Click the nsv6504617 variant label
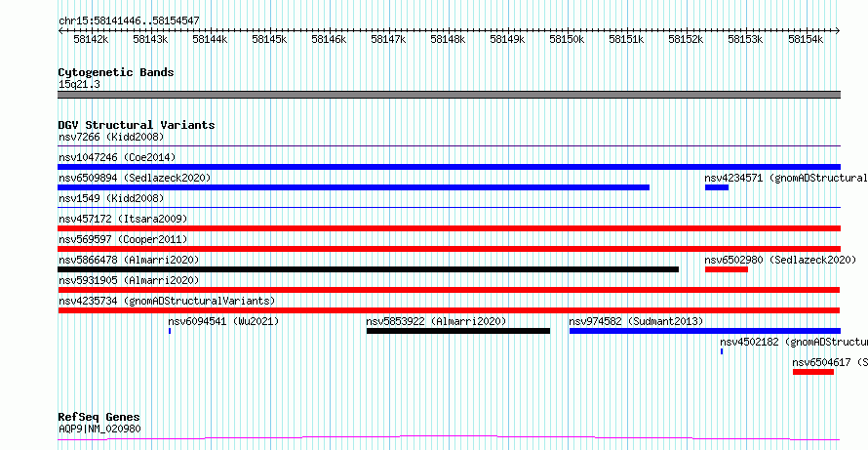This screenshot has height=450, width=868. click(x=830, y=362)
